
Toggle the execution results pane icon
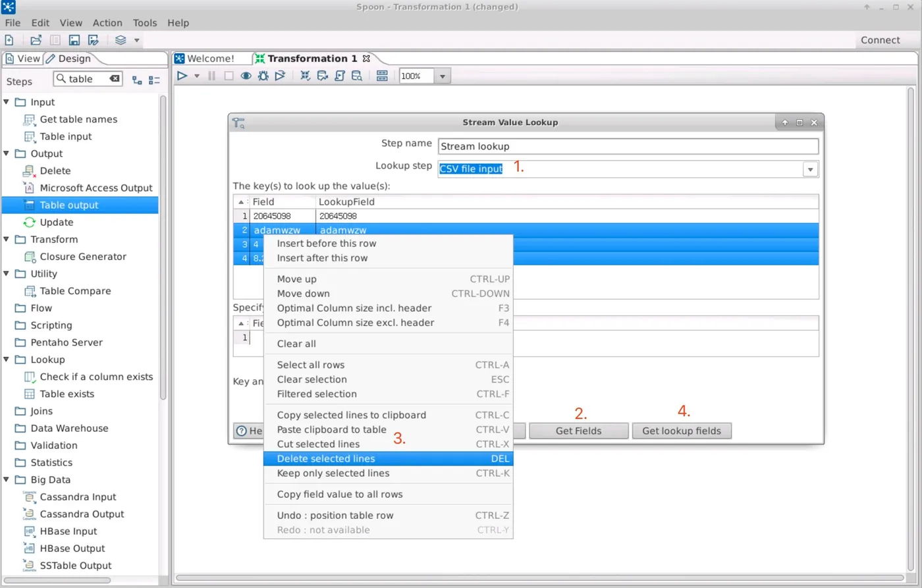pyautogui.click(x=382, y=76)
